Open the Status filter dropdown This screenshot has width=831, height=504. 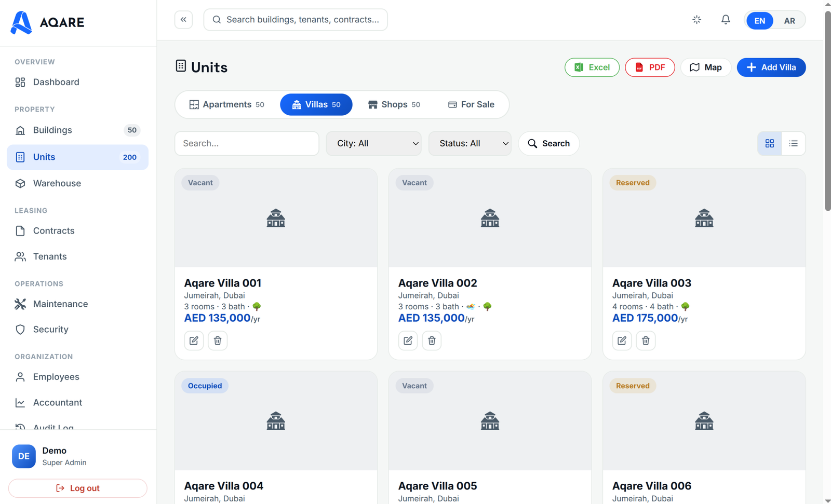470,143
